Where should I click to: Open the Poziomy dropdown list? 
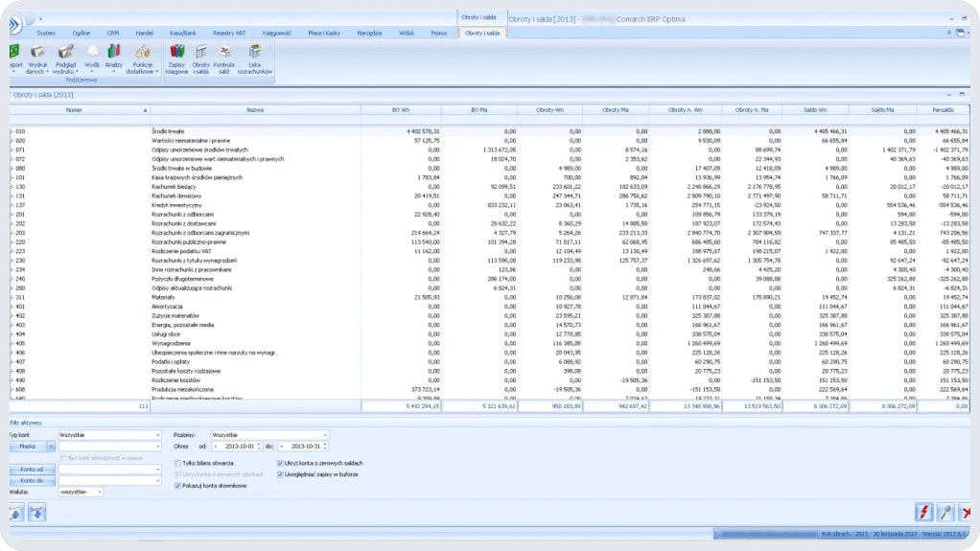click(x=325, y=435)
